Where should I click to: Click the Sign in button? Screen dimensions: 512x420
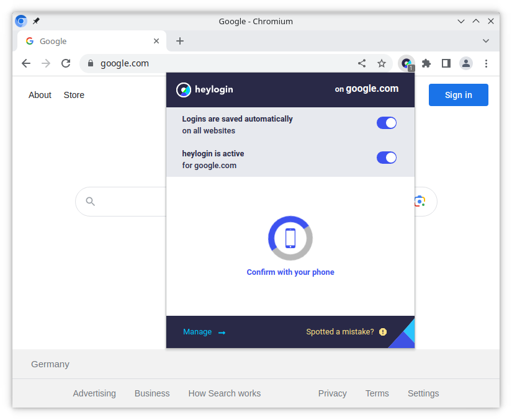click(x=459, y=95)
